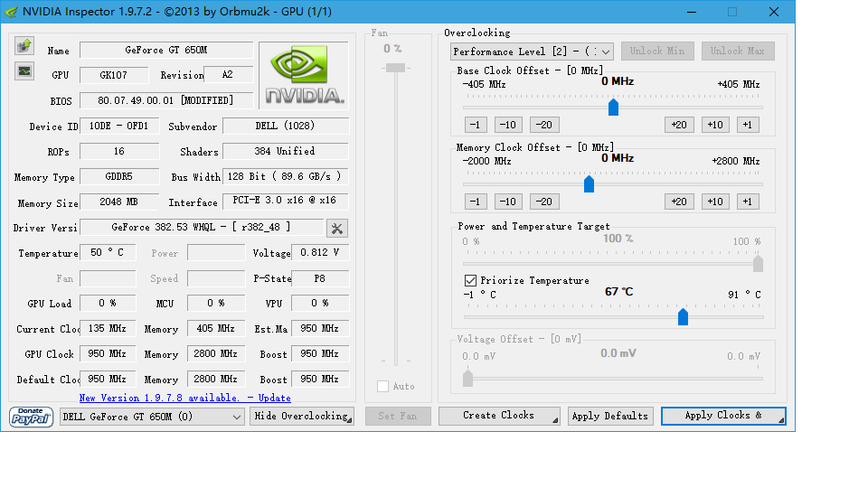Click the Shaders field 384 Unified
Screen dimensions: 868x488
(286, 152)
